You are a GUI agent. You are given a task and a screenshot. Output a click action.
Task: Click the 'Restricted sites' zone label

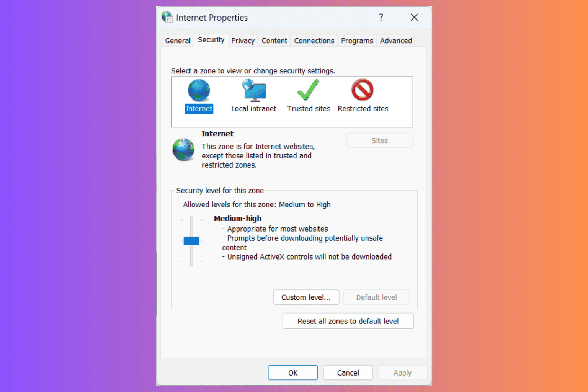[x=363, y=109]
